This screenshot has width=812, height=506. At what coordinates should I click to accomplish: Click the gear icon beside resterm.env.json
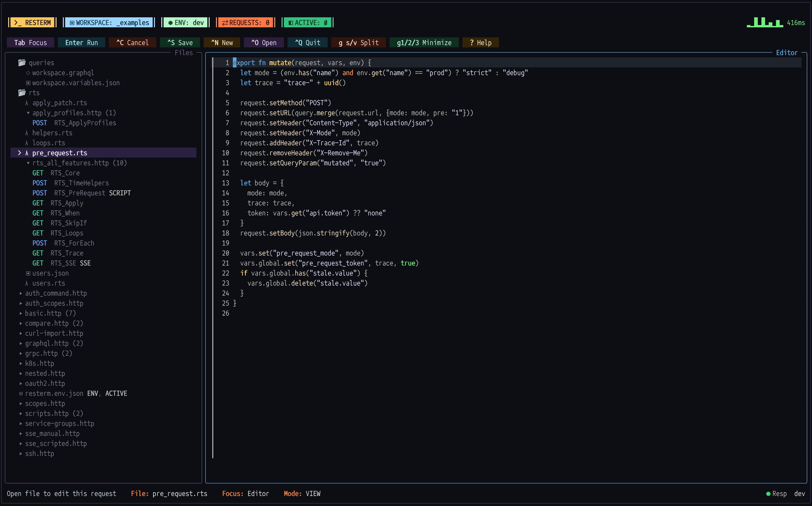tap(21, 394)
